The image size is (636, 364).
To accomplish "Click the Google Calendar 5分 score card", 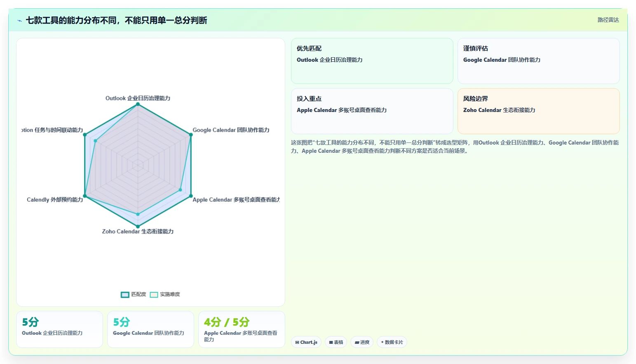I will 150,329.
